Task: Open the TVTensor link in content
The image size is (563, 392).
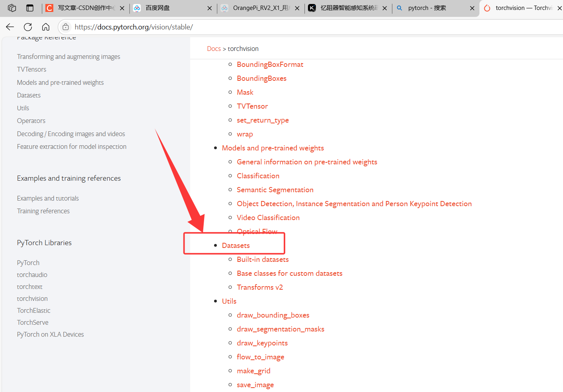Action: click(x=252, y=106)
